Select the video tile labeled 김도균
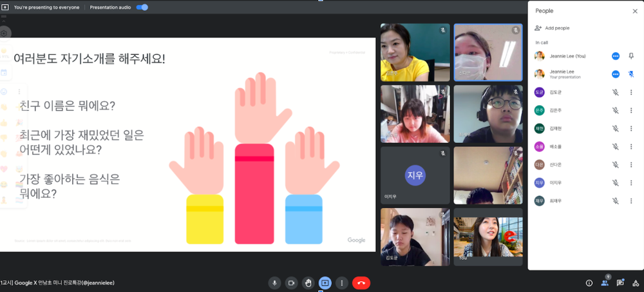 point(415,237)
